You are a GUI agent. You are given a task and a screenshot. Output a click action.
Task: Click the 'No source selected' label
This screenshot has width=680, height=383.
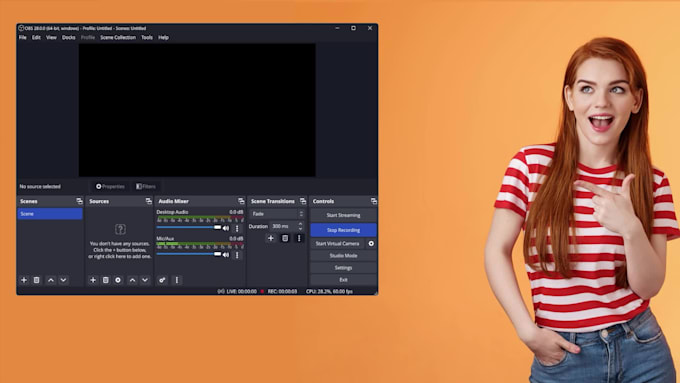click(x=40, y=187)
